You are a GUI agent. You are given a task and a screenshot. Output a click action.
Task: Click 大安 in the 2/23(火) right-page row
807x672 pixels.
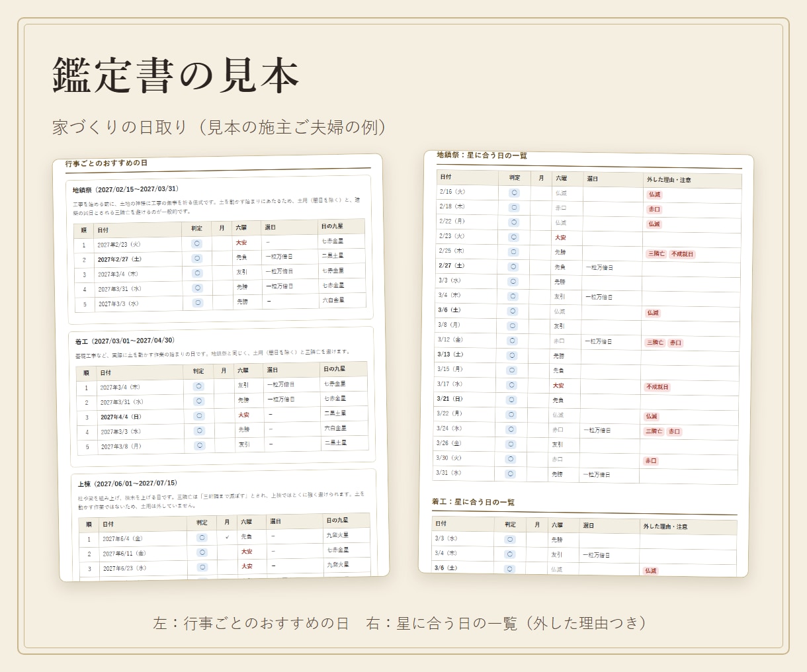pos(560,237)
